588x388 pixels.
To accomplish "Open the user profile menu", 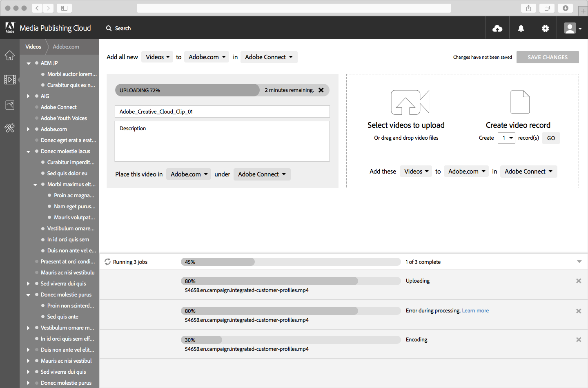I will [x=573, y=28].
